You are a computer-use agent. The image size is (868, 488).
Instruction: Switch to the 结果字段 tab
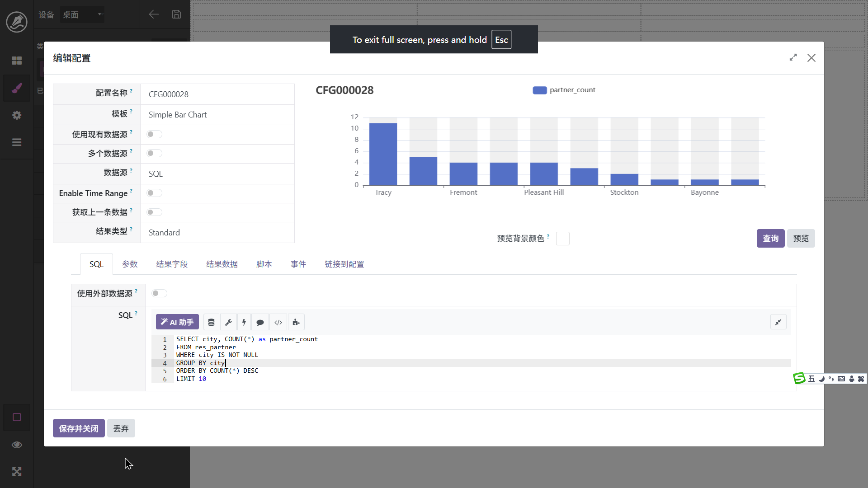point(172,264)
